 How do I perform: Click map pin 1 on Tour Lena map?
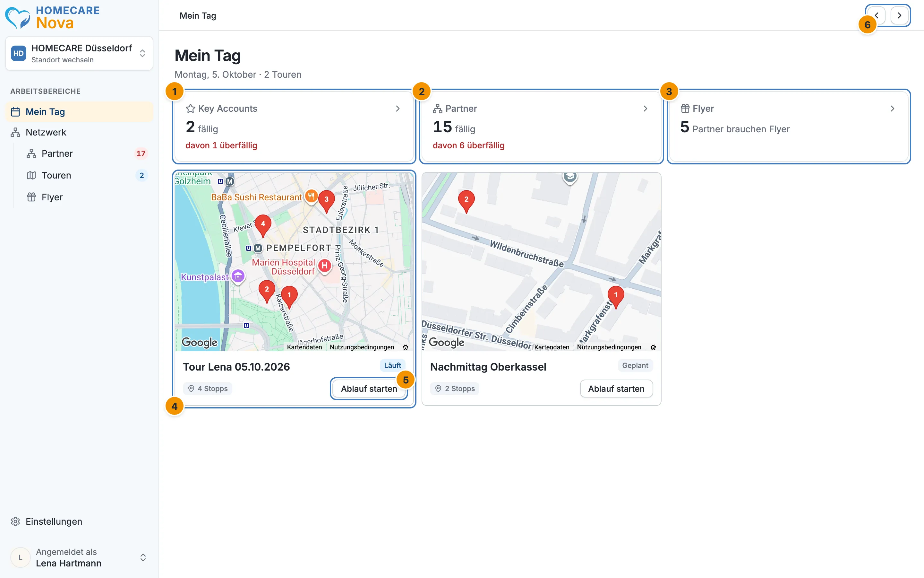click(289, 297)
